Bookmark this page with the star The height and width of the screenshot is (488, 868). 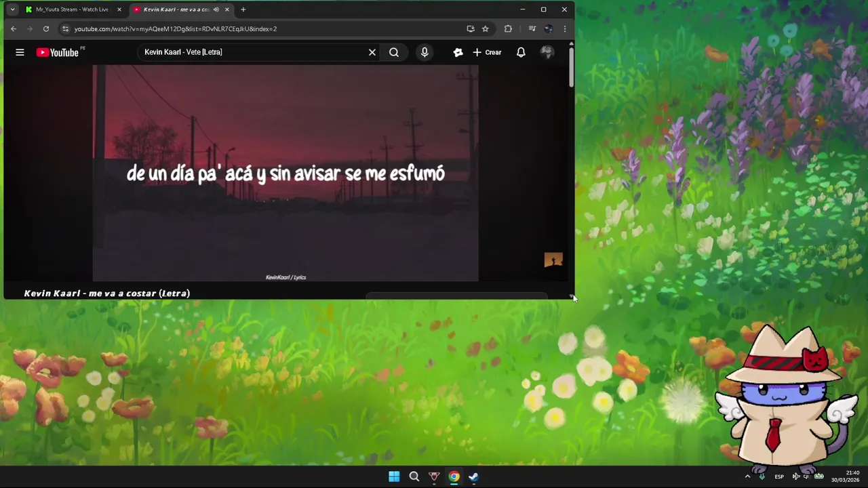coord(486,28)
